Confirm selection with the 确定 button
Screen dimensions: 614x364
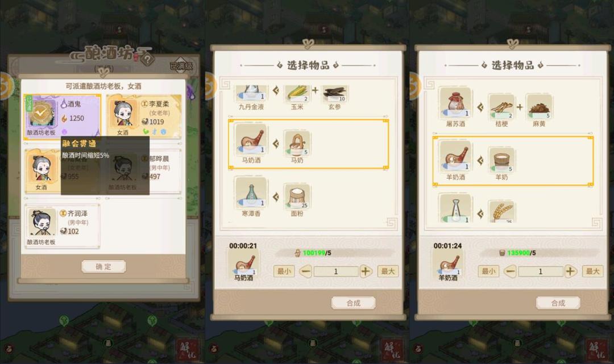tap(104, 267)
